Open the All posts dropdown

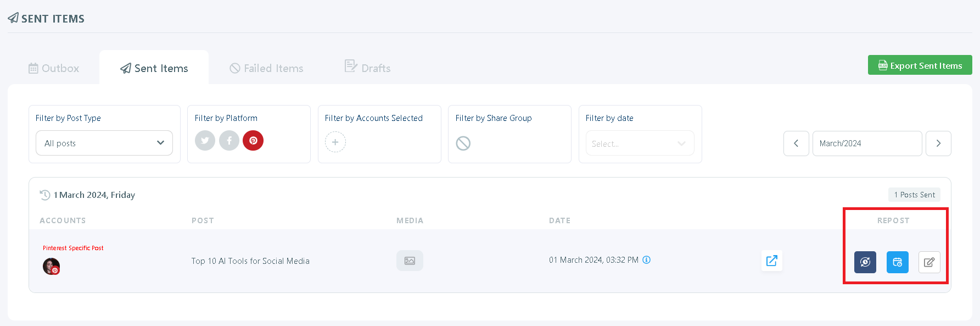(104, 143)
